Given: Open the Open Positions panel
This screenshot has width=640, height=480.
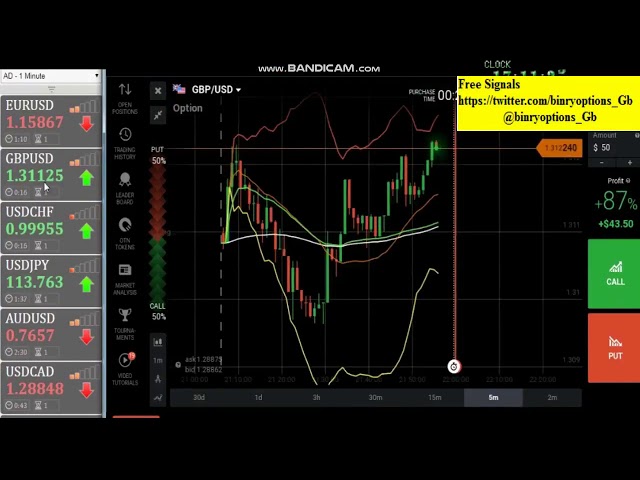Looking at the screenshot, I should click(x=125, y=96).
